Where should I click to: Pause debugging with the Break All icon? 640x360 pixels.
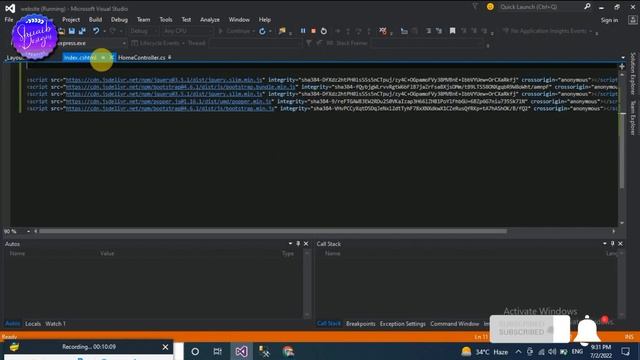303,31
